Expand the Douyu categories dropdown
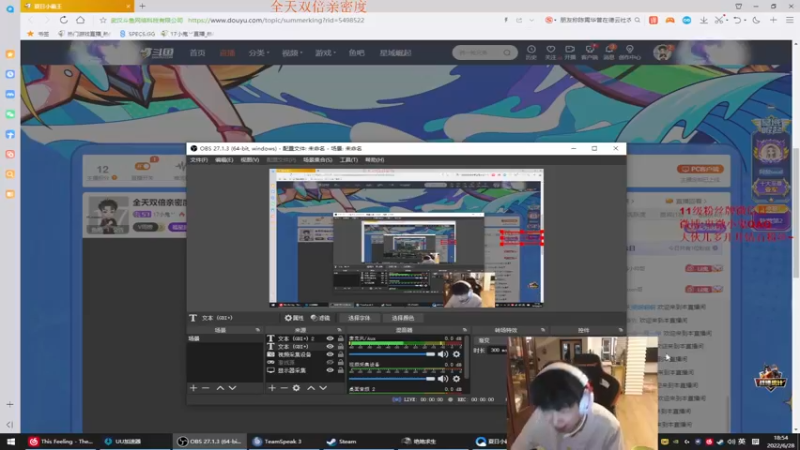This screenshot has width=800, height=450. coord(259,53)
